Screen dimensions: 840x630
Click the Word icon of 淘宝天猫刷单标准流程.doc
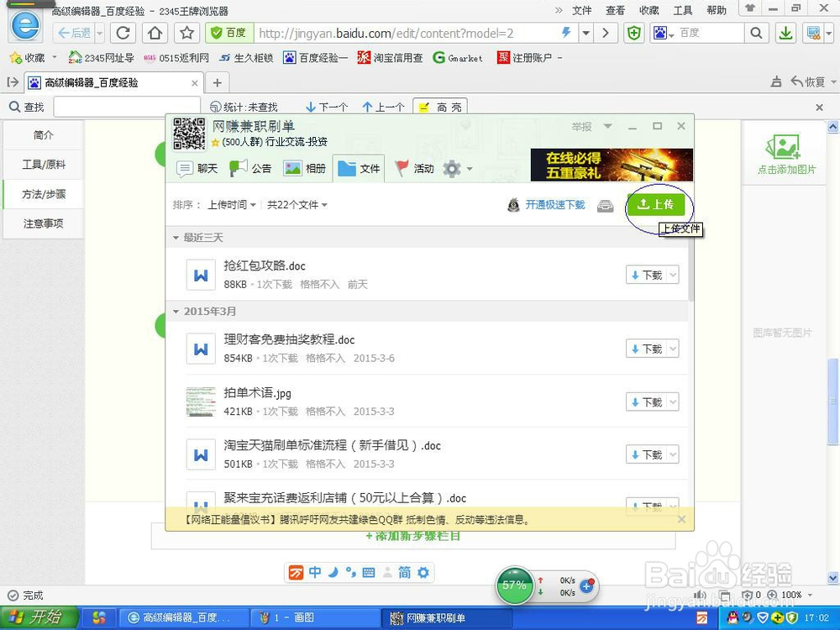tap(201, 454)
